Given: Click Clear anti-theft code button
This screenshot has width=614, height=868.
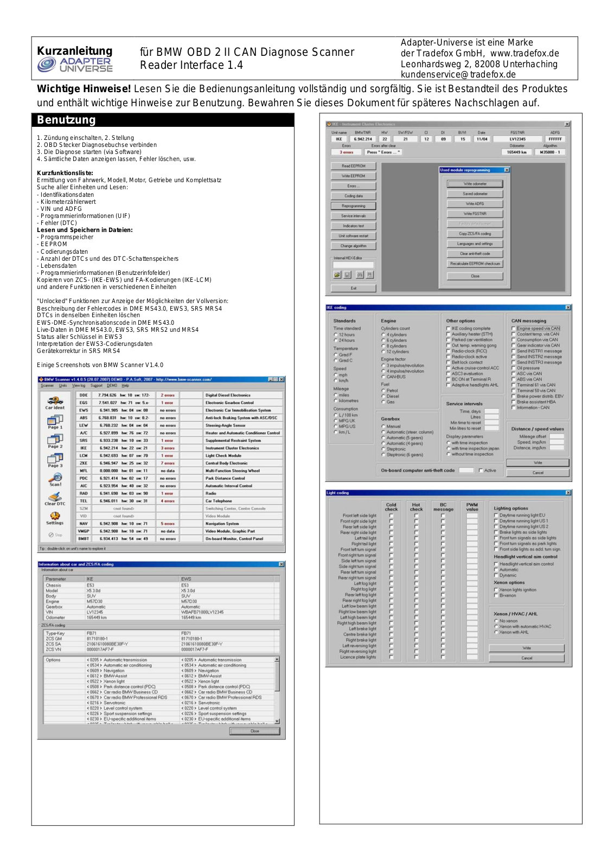Looking at the screenshot, I should pyautogui.click(x=475, y=254).
